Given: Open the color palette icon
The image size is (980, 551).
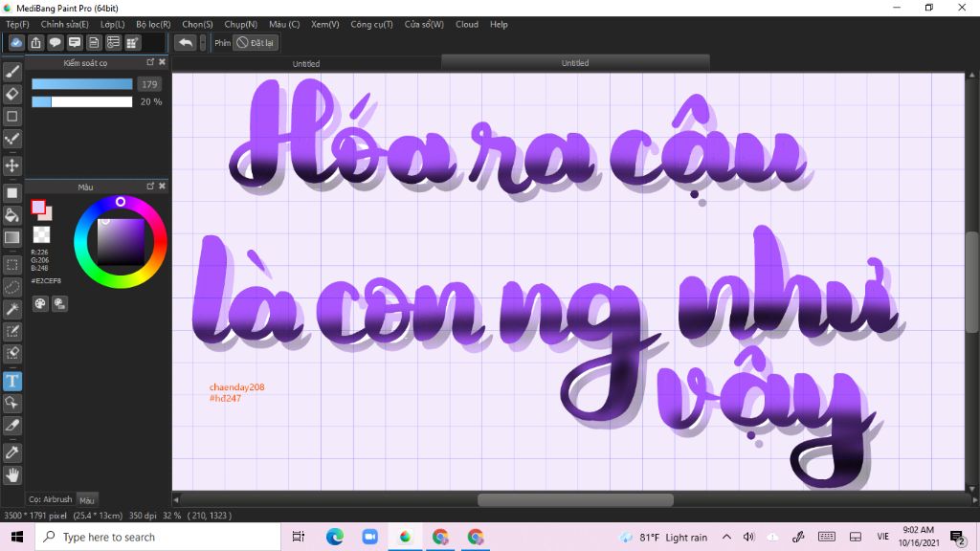Looking at the screenshot, I should click(40, 303).
